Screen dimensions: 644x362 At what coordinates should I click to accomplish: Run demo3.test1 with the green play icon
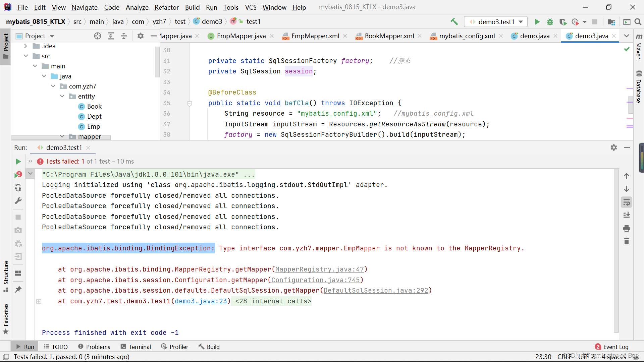537,22
